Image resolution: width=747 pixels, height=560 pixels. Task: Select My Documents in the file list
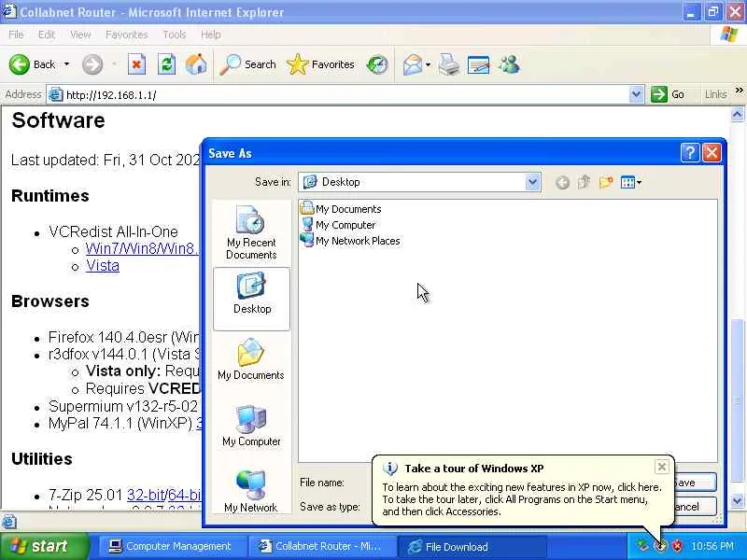tap(341, 209)
